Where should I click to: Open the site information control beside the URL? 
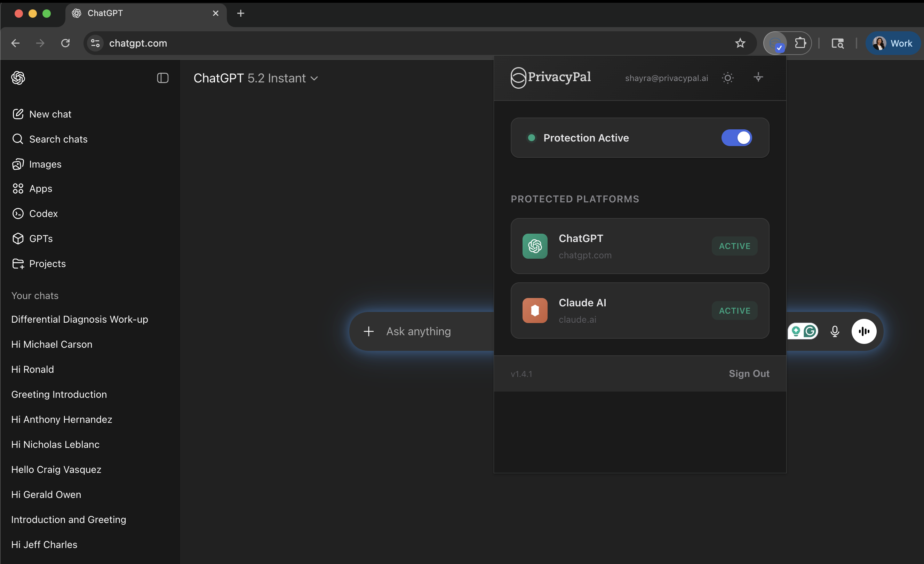(x=95, y=43)
